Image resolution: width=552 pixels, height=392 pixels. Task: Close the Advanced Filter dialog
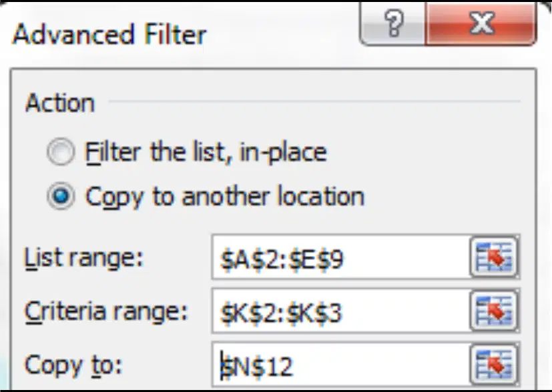coord(481,23)
